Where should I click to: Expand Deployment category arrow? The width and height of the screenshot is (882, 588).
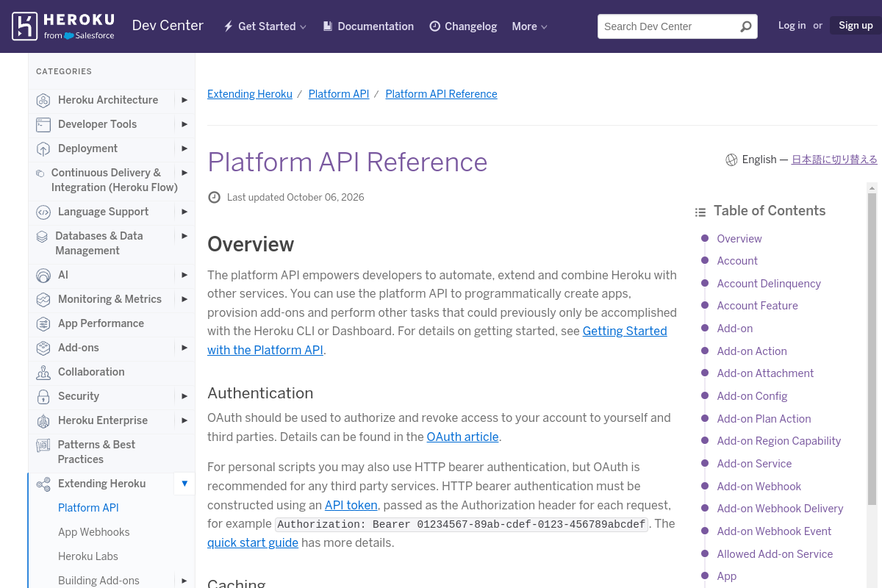tap(184, 148)
